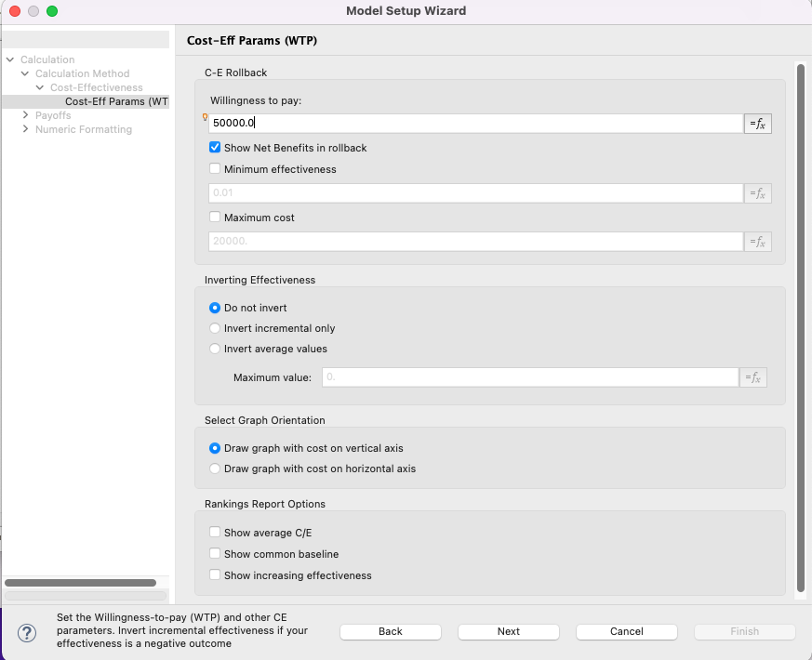Viewport: 812px width, 660px height.
Task: Enable the Maximum cost option
Action: [215, 217]
